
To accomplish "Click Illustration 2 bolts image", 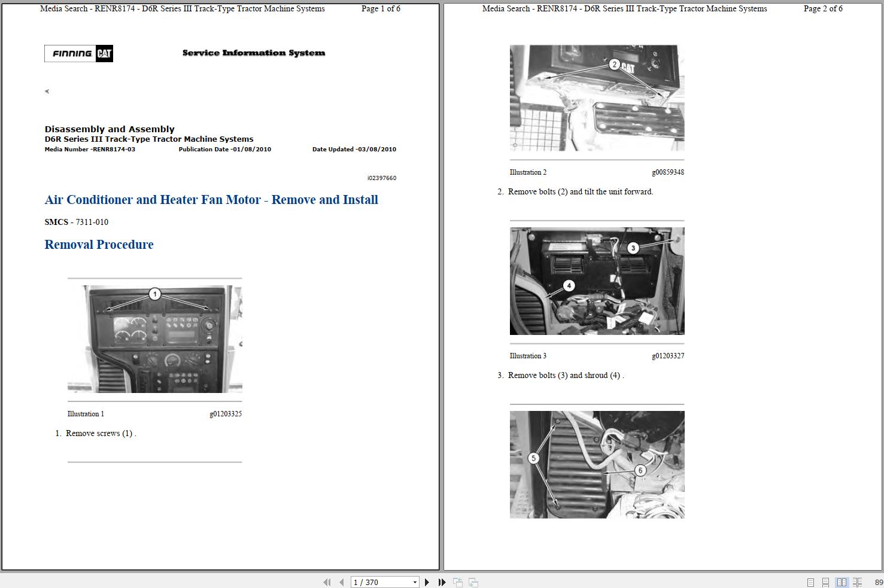I will point(597,98).
